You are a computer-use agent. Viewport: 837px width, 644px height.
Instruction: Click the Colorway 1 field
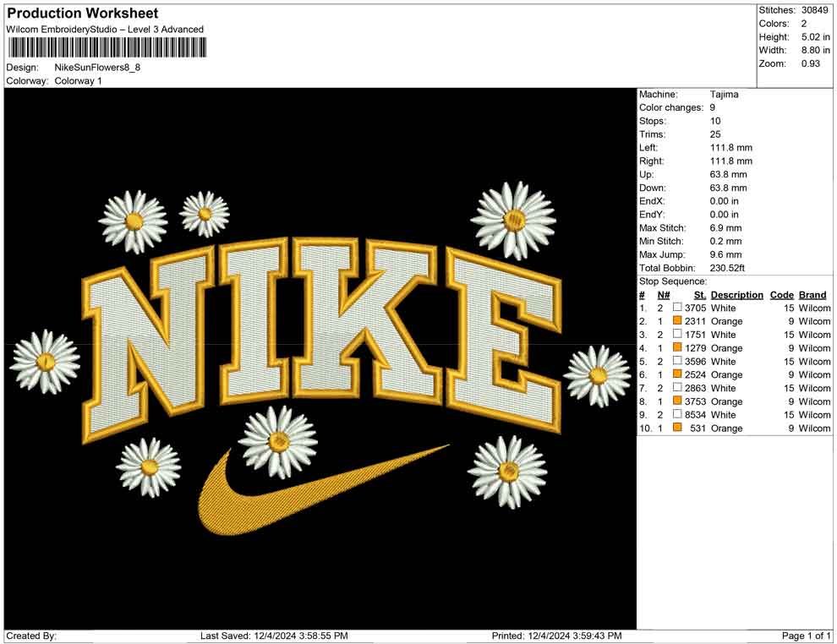click(x=78, y=80)
